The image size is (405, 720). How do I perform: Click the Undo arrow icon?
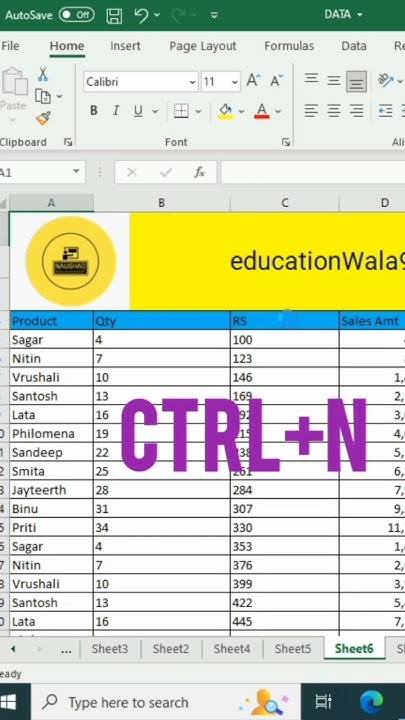point(141,16)
